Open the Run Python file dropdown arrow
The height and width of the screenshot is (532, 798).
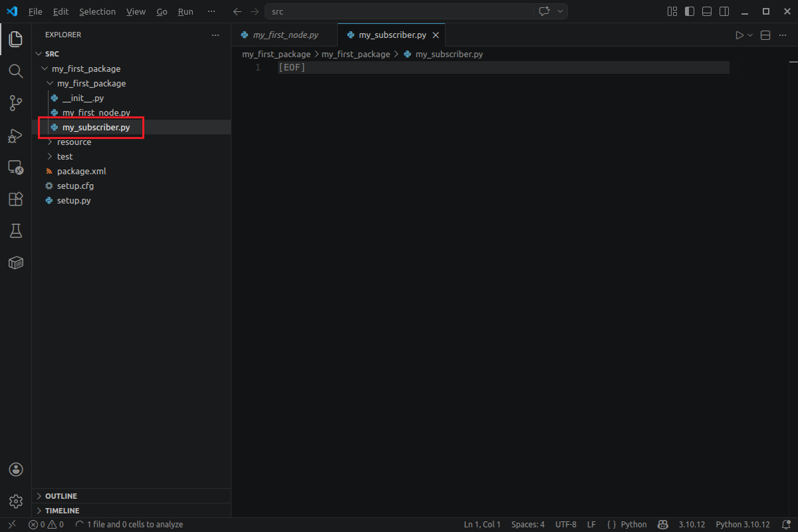pos(750,35)
